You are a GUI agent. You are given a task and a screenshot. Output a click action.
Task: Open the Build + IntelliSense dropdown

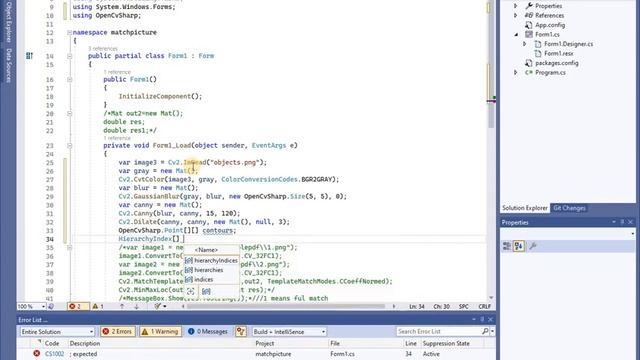[289, 331]
